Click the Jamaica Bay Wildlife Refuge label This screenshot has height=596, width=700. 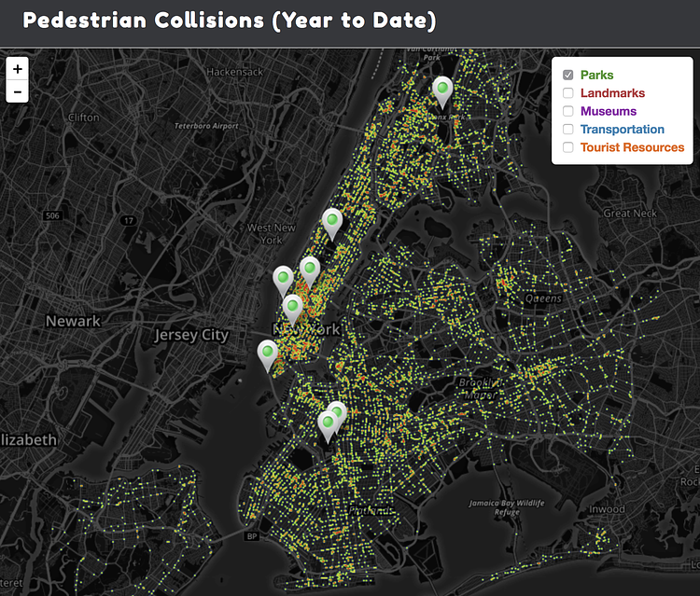[x=507, y=507]
